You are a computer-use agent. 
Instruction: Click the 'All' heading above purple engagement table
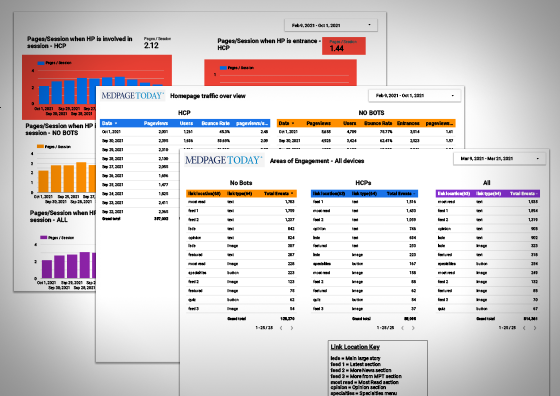[x=486, y=183]
